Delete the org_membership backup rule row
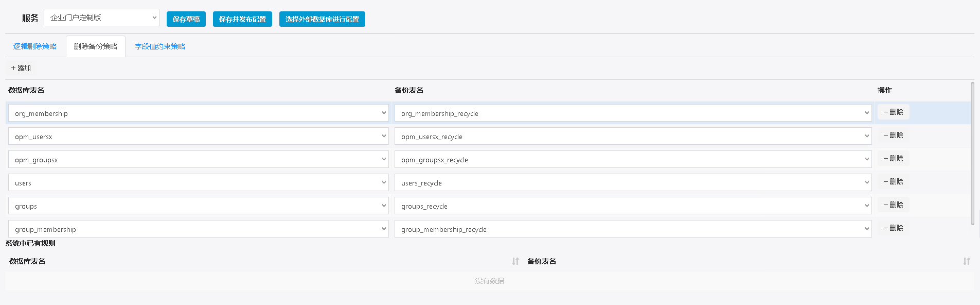The image size is (980, 305). point(893,112)
